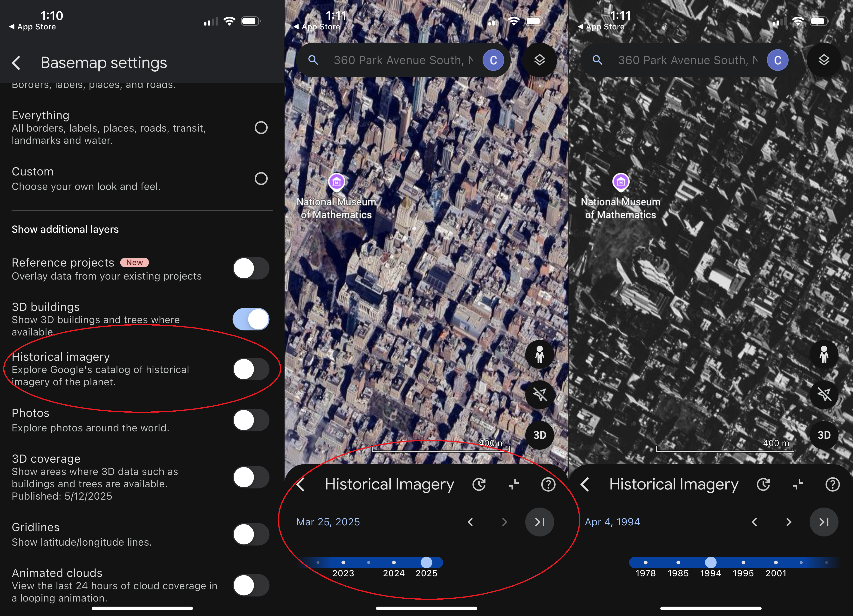Select the 2023 marker on timeline
The image size is (853, 616).
343,562
